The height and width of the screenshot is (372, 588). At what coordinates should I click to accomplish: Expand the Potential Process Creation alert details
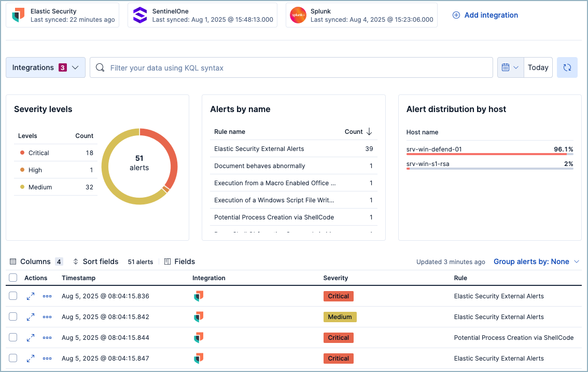[30, 337]
